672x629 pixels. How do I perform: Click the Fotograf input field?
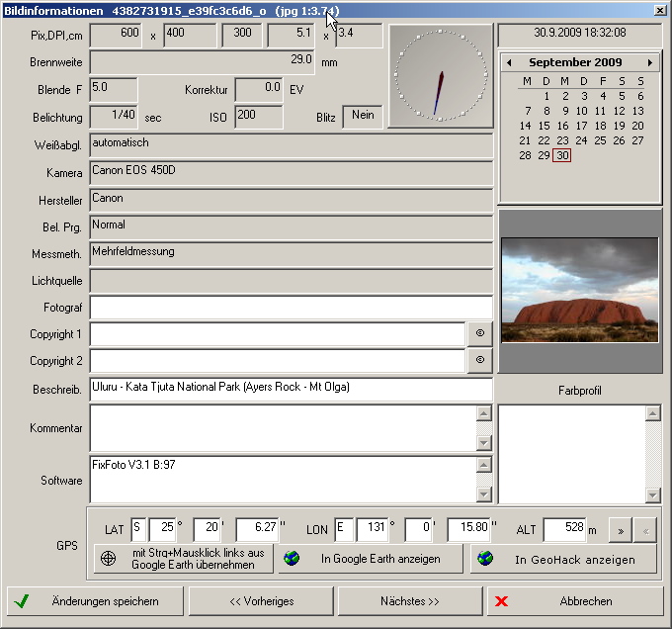coord(292,308)
